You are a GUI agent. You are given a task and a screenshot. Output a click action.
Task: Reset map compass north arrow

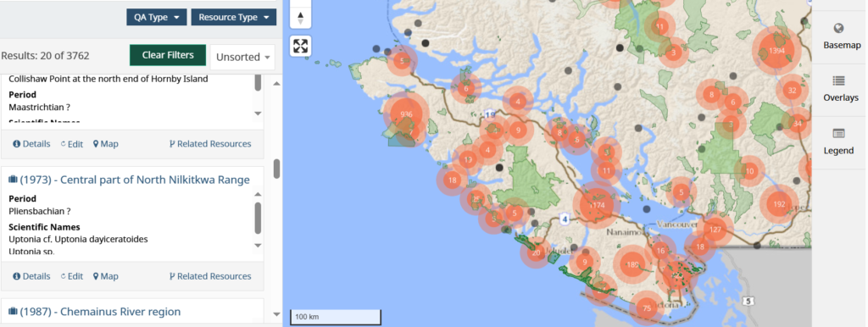tap(301, 18)
